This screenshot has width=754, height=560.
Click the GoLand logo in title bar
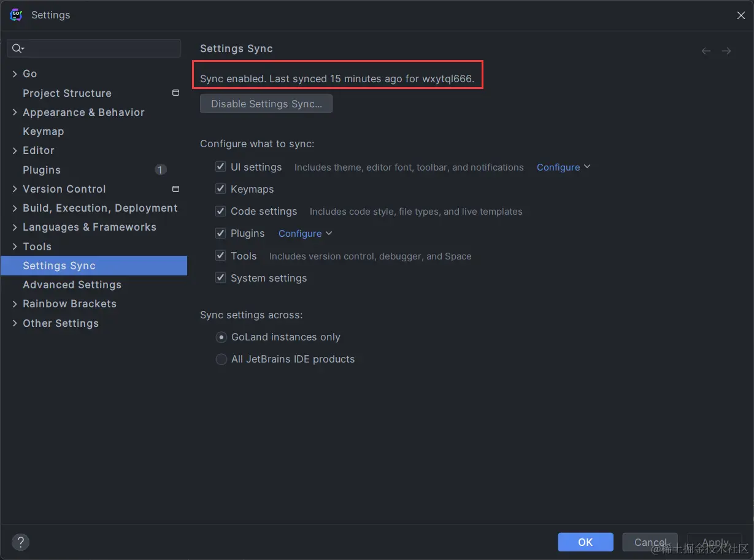click(x=16, y=15)
